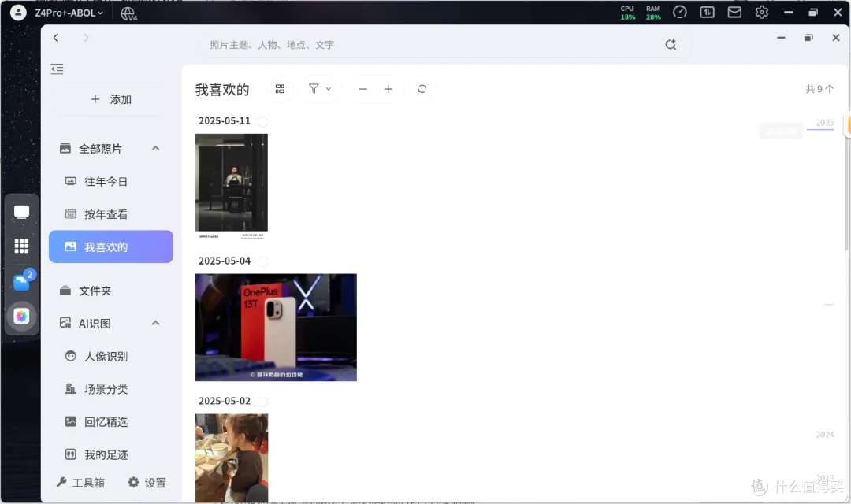Click the 我喜欢的 page heading
Image resolution: width=851 pixels, height=504 pixels.
pyautogui.click(x=222, y=90)
